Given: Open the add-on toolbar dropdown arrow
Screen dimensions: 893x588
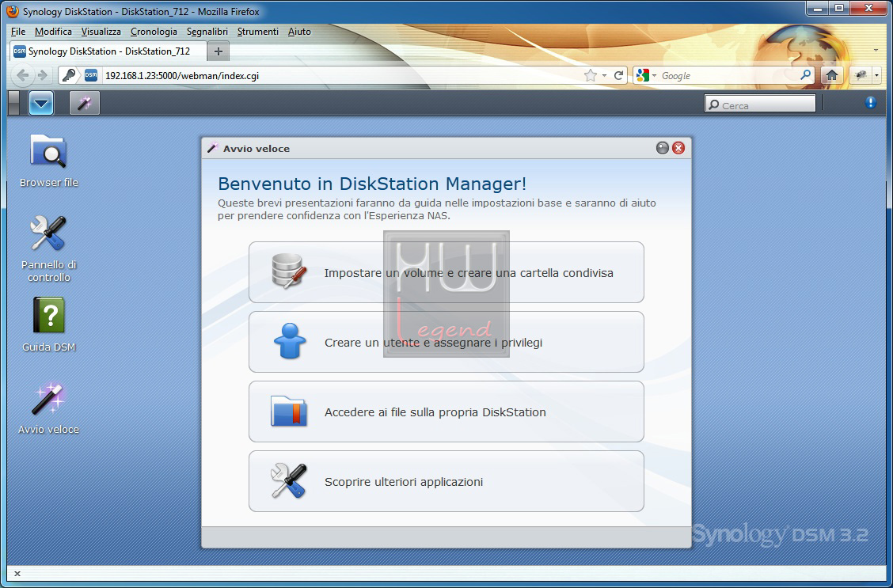Looking at the screenshot, I should 876,75.
